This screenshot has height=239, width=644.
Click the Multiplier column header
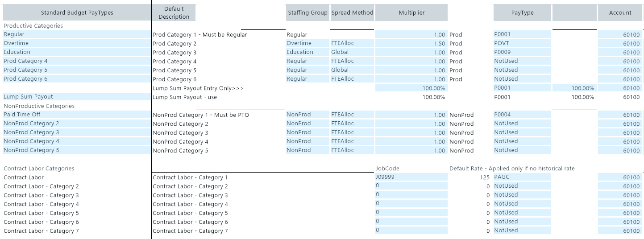(411, 12)
